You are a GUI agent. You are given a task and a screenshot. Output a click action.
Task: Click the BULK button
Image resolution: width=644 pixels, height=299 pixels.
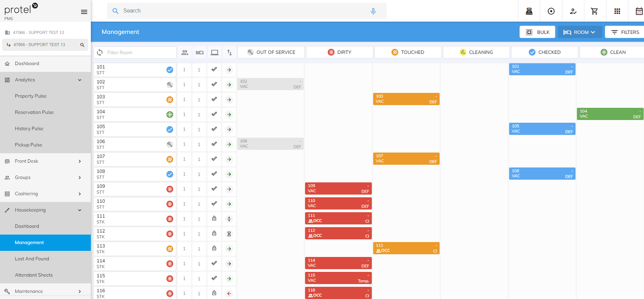[537, 32]
